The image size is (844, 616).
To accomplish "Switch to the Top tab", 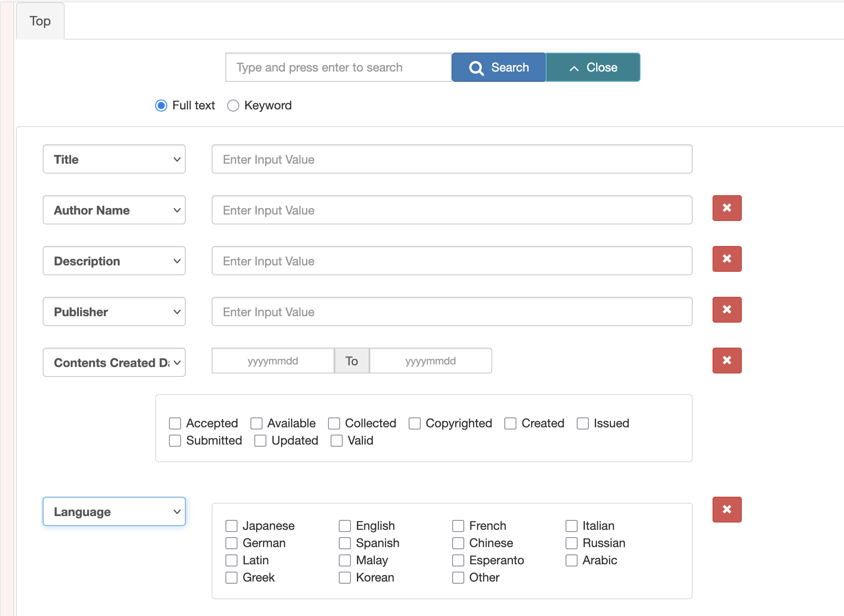I will 40,21.
